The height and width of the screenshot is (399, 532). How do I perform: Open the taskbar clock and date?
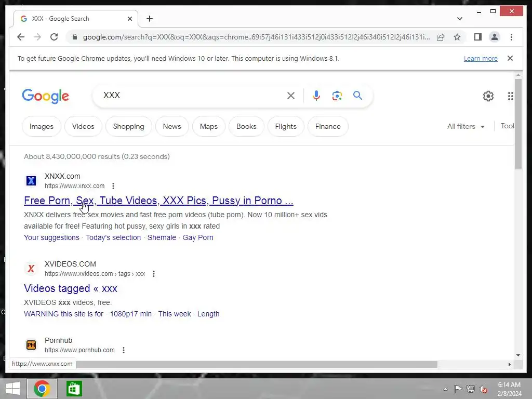point(509,389)
